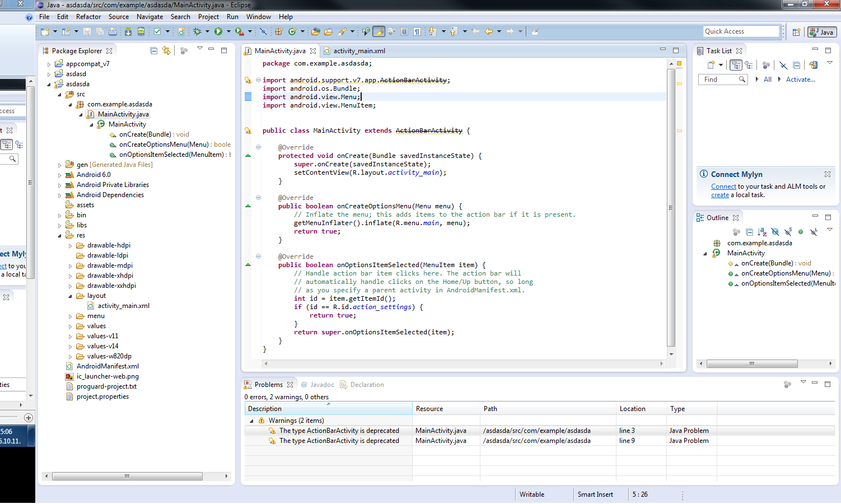Click Collapse All icon in Outline view
The height and width of the screenshot is (504, 841).
(749, 232)
